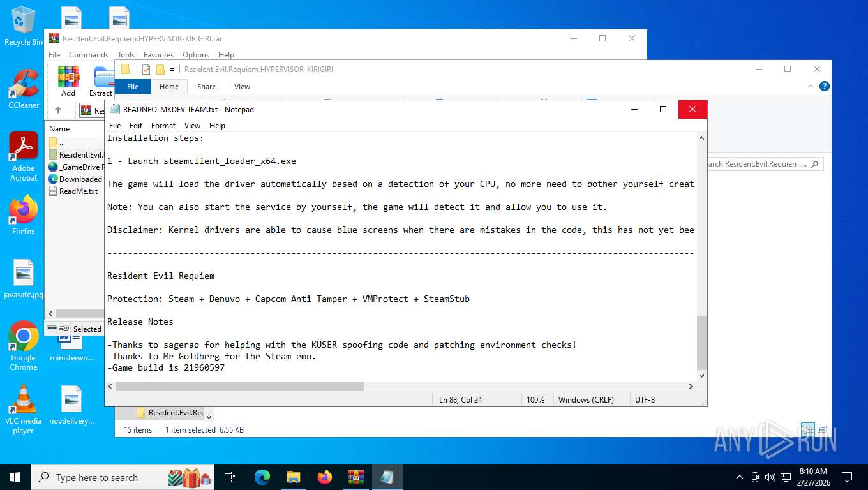
Task: Open Notepad File menu
Action: click(115, 126)
